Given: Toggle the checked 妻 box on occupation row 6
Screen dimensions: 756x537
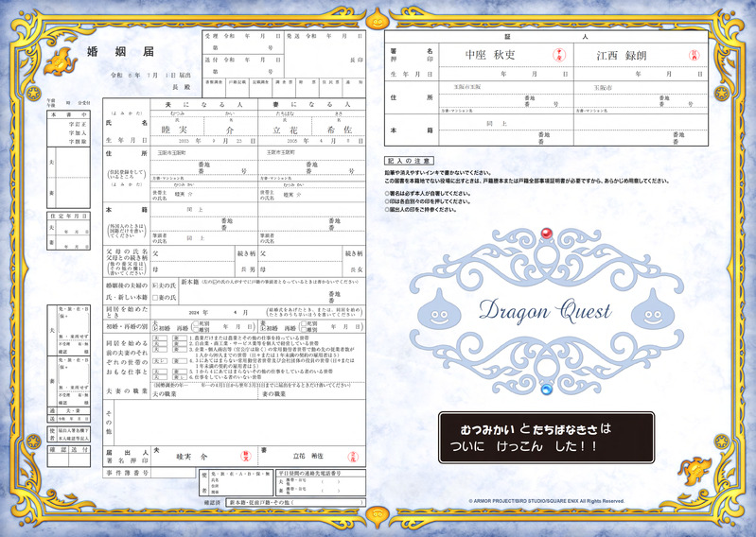Looking at the screenshot, I should pyautogui.click(x=180, y=377).
